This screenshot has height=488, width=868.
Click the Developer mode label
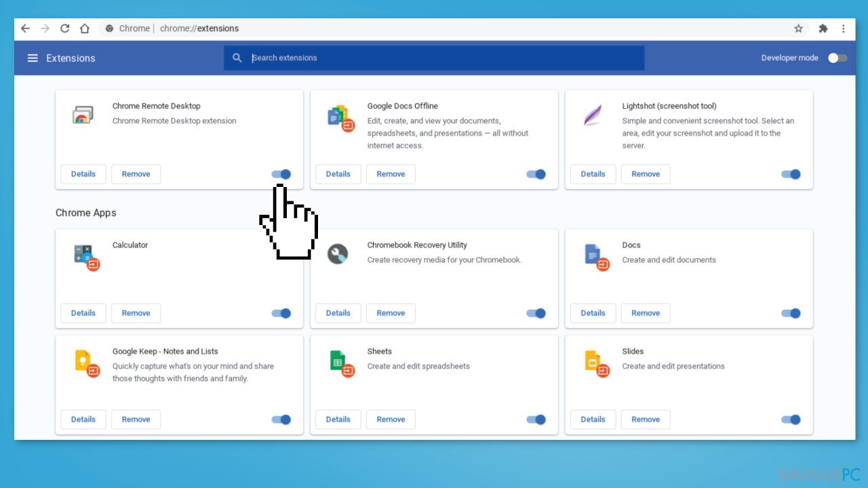[x=789, y=58]
